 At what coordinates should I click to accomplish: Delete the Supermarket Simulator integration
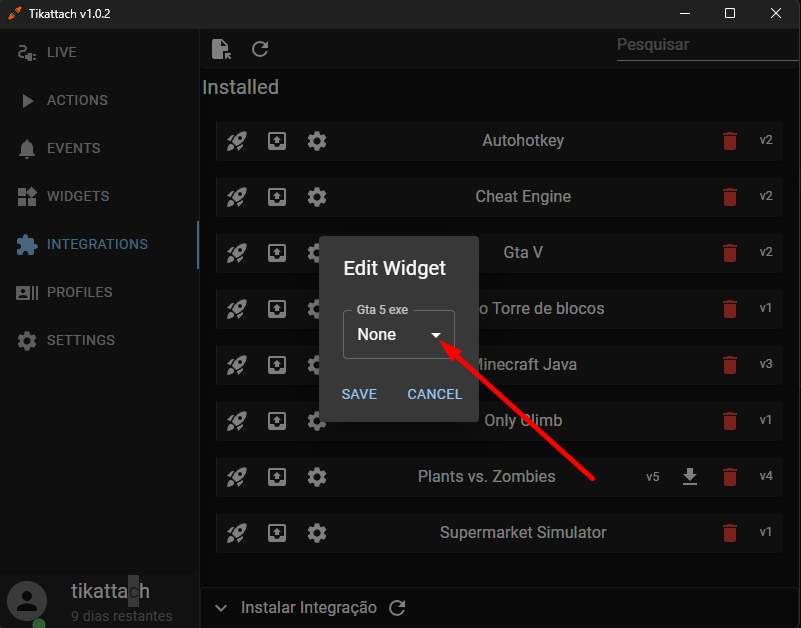coord(730,533)
